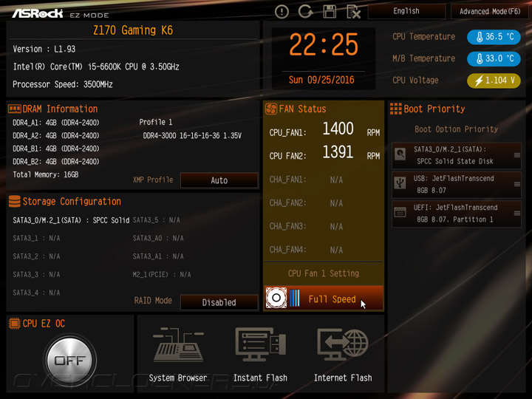
Task: Click the circular reload defaults icon
Action: click(x=306, y=12)
